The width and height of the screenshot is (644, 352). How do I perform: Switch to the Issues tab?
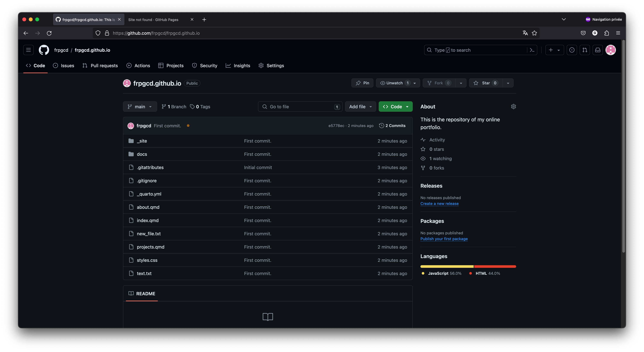click(64, 65)
